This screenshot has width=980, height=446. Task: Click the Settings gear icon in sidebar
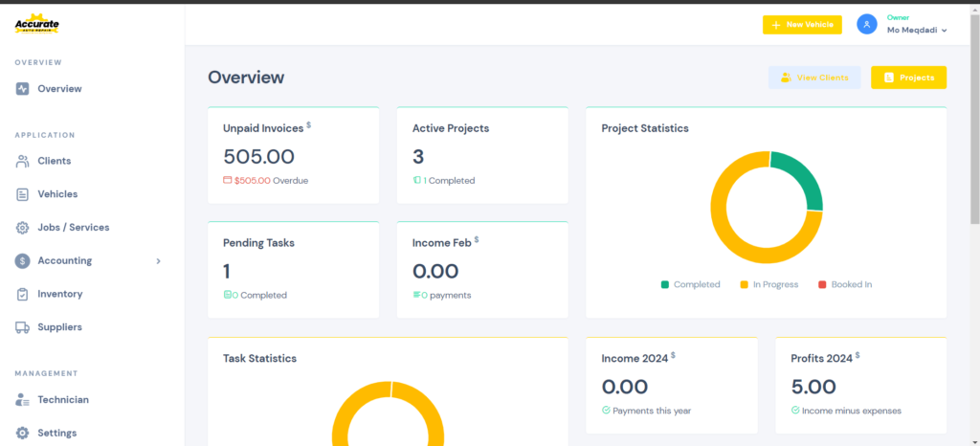23,433
